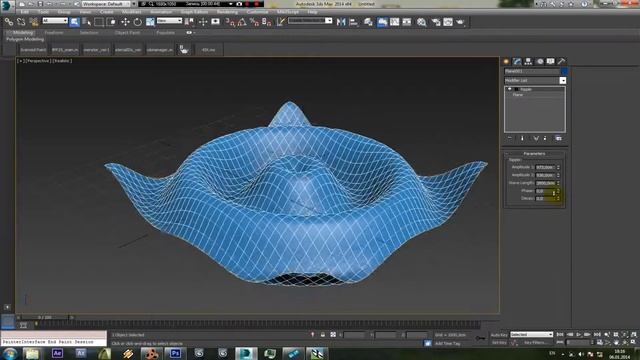Screen dimensions: 640x360
Task: Switch to Object Paint ribbon tab
Action: coord(127,33)
